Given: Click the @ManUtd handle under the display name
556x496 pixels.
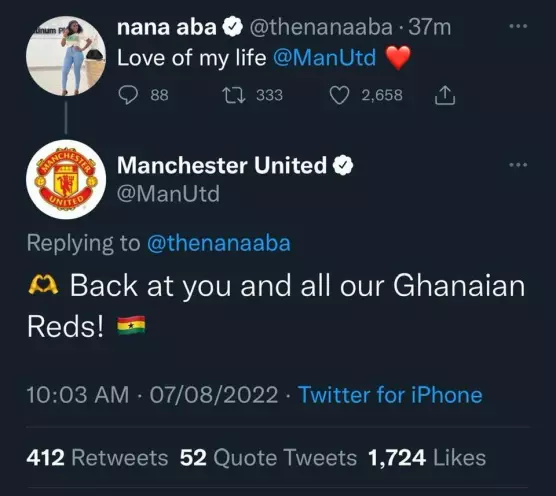Looking at the screenshot, I should coord(168,194).
